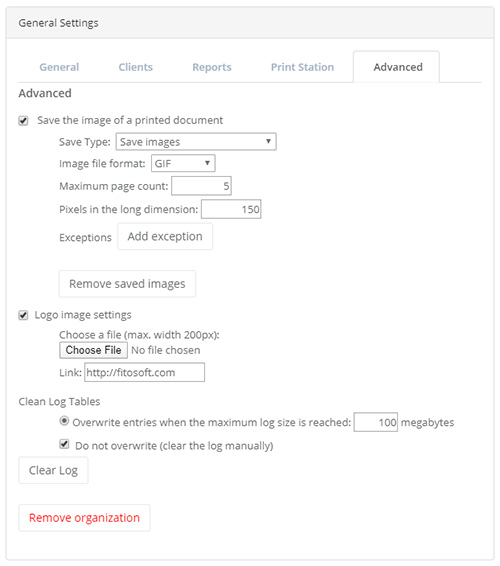Click the maximum log size megabytes field
Viewport: 500px width, 566px height.
375,422
